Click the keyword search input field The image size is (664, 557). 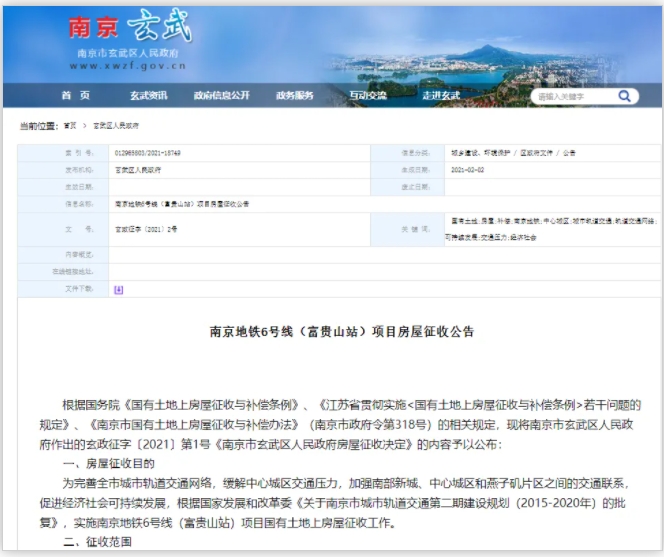pos(571,97)
